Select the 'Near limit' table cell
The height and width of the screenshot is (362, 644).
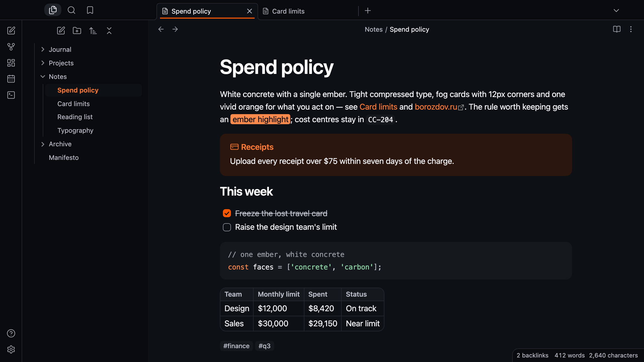pyautogui.click(x=363, y=324)
